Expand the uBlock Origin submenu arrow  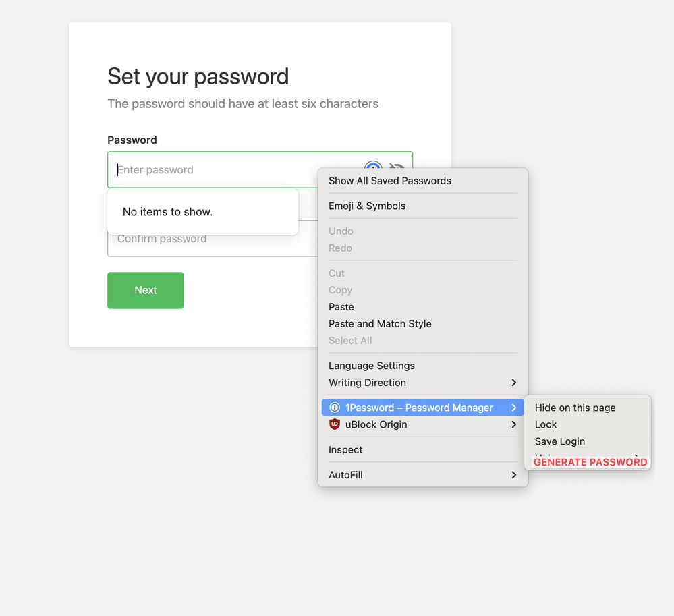(x=513, y=424)
